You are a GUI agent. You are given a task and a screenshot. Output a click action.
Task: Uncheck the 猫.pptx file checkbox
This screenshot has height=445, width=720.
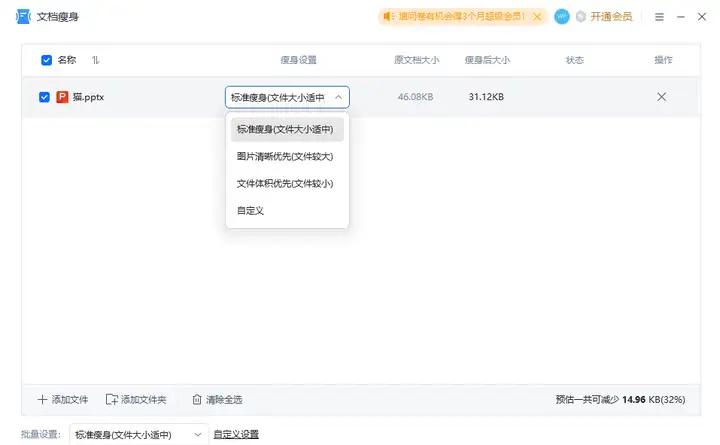tap(44, 97)
